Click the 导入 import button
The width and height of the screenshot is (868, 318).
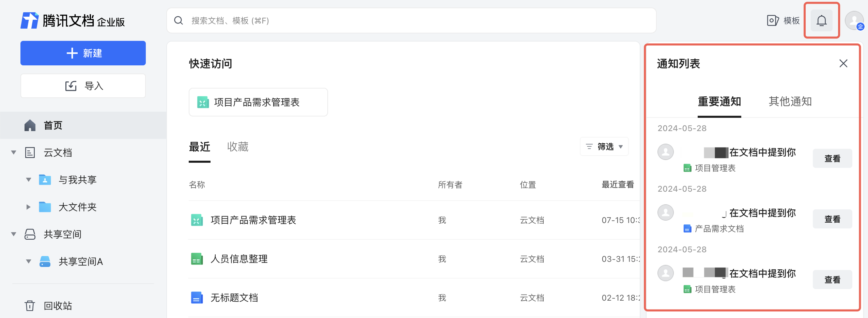pos(83,86)
